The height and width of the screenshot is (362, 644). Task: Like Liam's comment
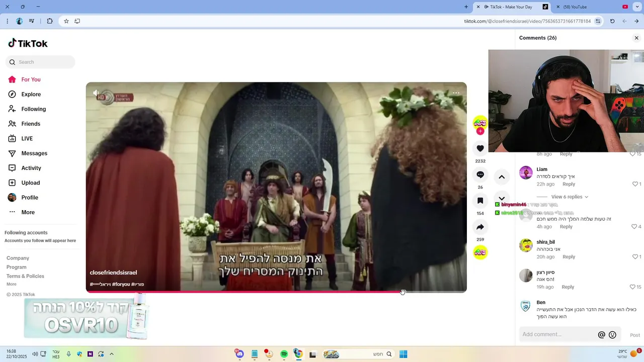635,184
